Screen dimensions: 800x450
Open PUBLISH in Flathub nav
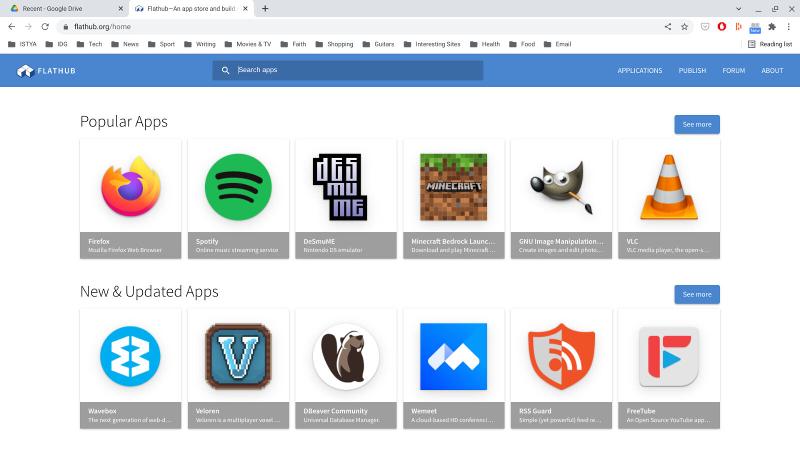(692, 70)
